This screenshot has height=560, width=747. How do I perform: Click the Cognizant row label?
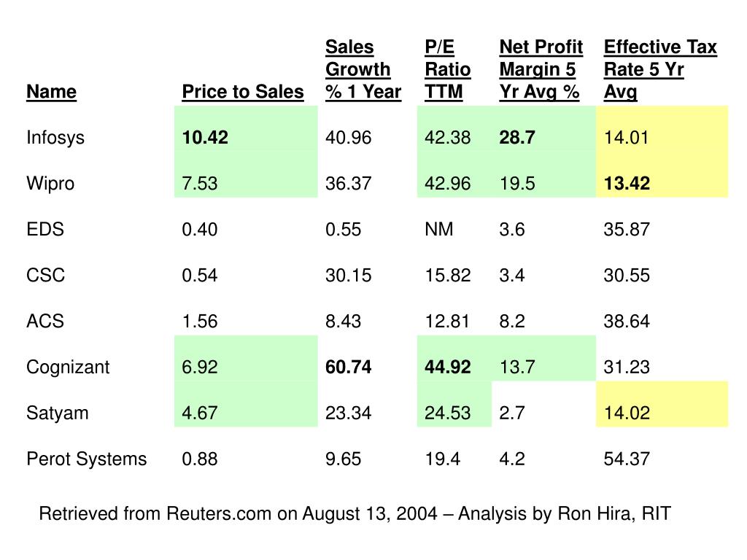(x=68, y=367)
